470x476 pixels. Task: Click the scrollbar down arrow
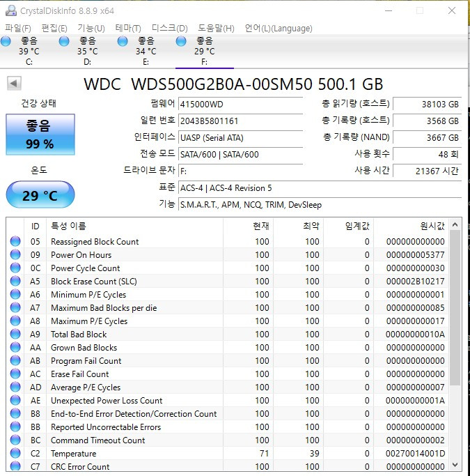point(455,465)
